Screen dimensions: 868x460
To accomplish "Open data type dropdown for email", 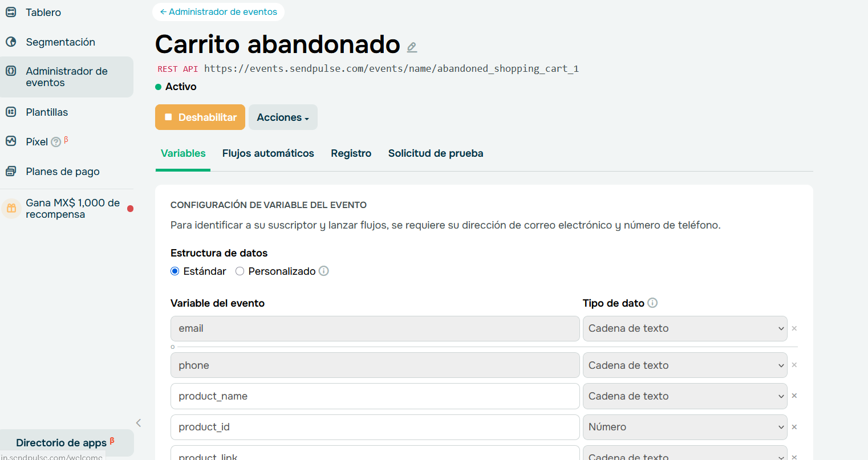I will [685, 328].
